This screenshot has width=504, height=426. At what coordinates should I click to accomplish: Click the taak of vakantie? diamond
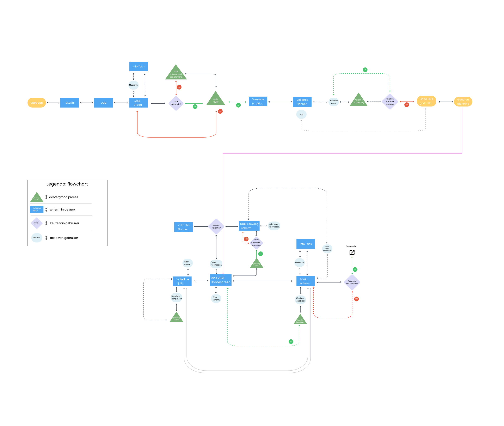[216, 226]
